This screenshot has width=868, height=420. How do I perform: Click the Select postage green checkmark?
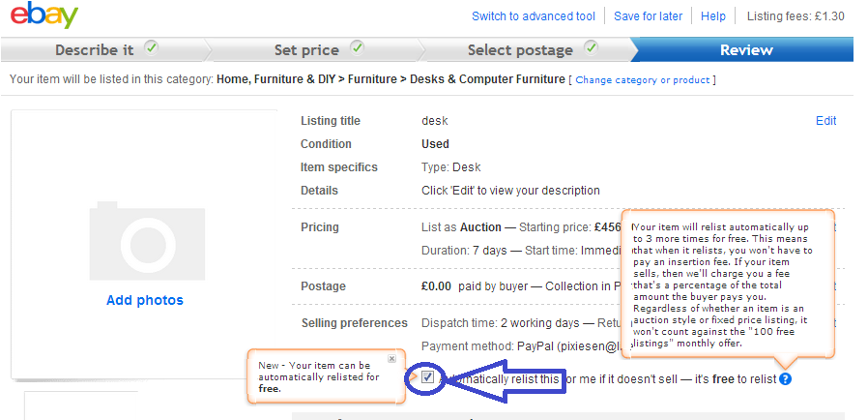pos(591,47)
